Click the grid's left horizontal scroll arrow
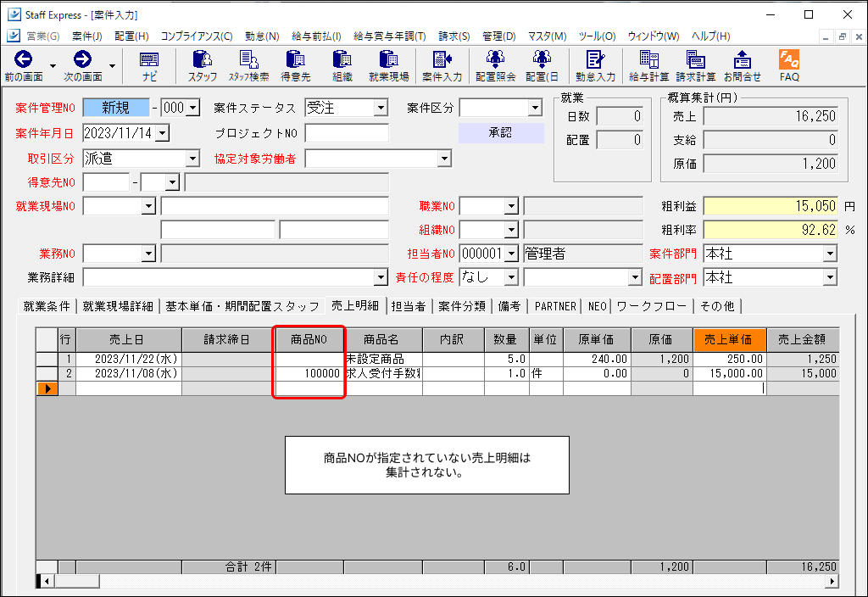 click(47, 581)
